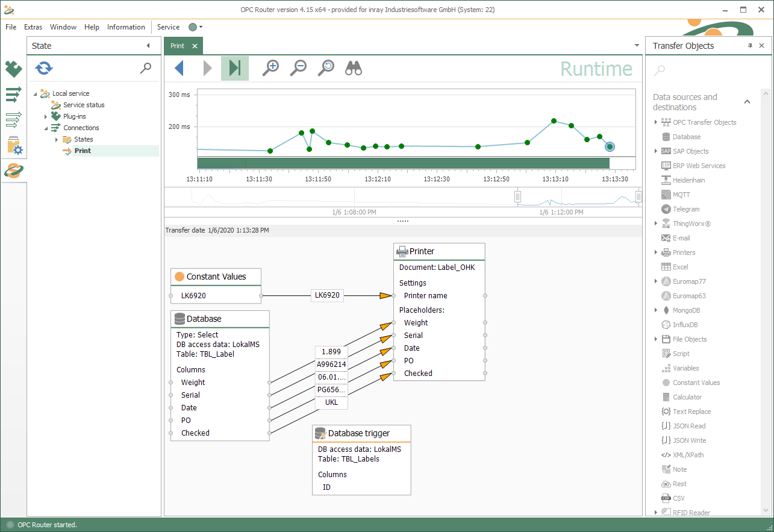This screenshot has width=774, height=532.
Task: Close the Print tab
Action: (x=195, y=46)
